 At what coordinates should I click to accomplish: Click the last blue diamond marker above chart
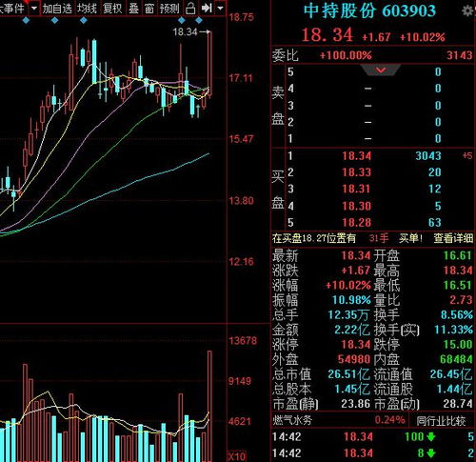[x=199, y=21]
